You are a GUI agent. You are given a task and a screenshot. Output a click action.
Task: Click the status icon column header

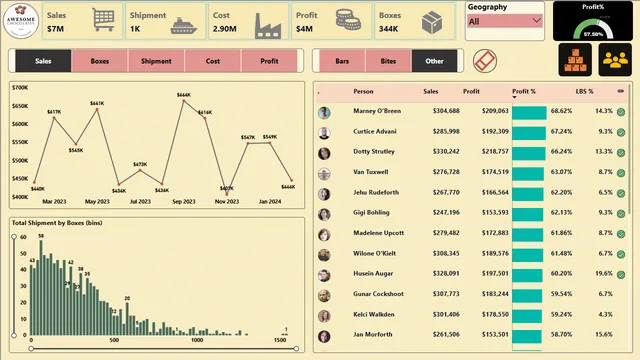click(x=621, y=91)
